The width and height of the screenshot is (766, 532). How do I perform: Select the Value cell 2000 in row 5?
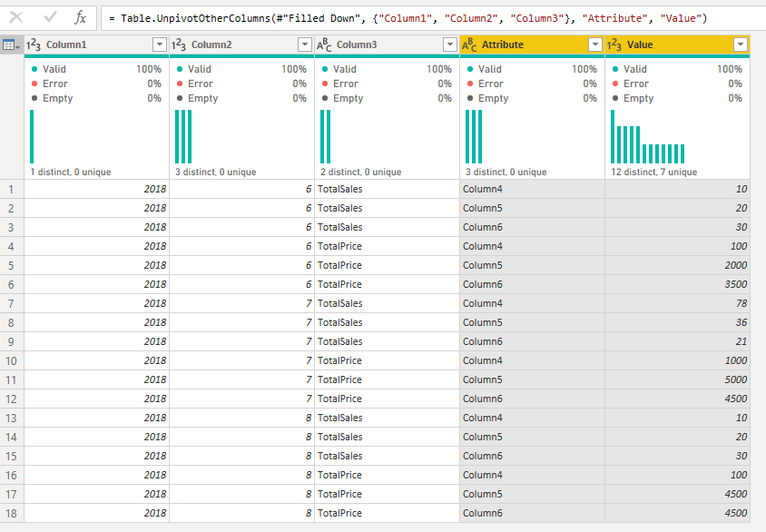(x=677, y=265)
